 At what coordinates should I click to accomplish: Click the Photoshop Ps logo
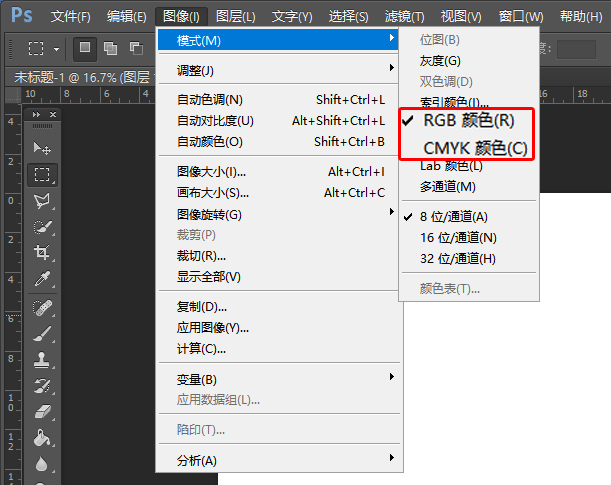(21, 16)
